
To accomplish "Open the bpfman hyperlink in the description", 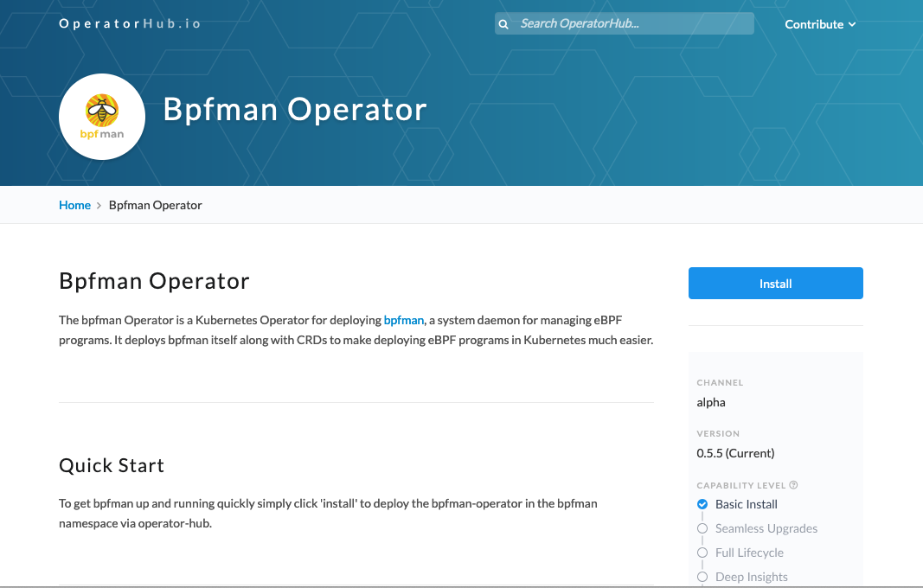I will [403, 320].
